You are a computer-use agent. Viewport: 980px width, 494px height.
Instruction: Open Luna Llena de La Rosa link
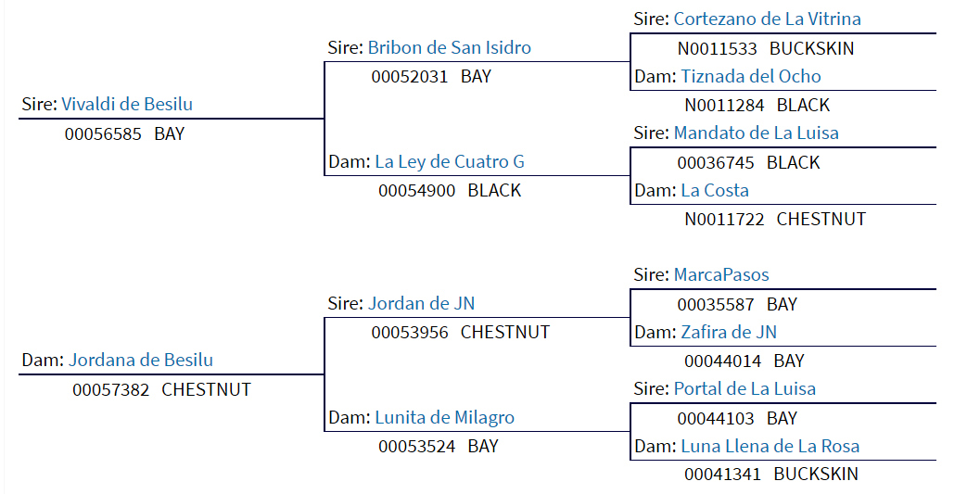770,447
